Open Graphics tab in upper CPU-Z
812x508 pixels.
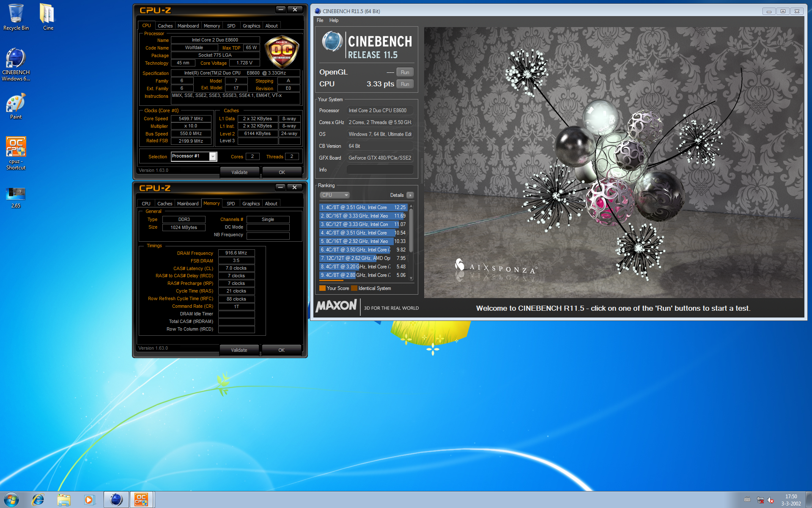(x=251, y=26)
